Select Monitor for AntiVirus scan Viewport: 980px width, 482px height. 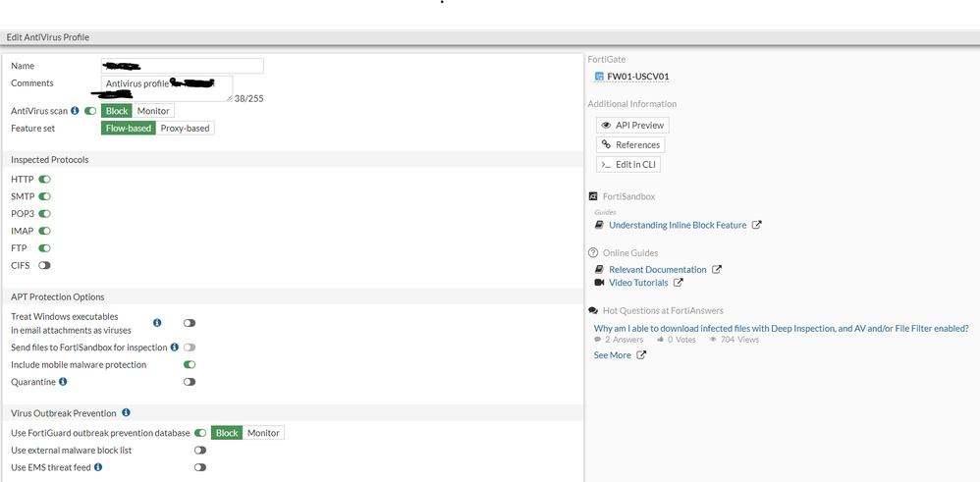click(x=153, y=111)
